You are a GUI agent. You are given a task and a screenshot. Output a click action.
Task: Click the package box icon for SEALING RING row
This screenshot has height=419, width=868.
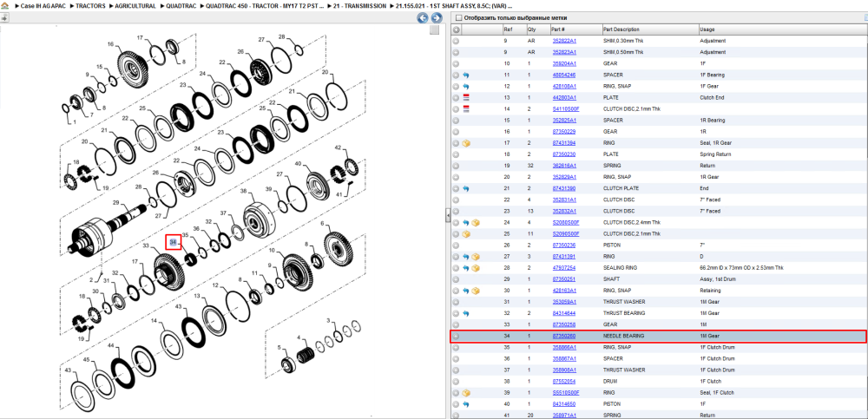pyautogui.click(x=476, y=268)
